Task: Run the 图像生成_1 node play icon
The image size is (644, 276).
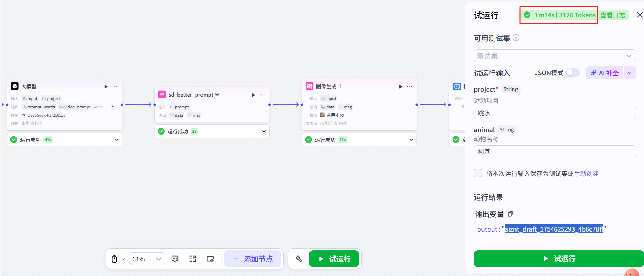Action: pyautogui.click(x=401, y=87)
